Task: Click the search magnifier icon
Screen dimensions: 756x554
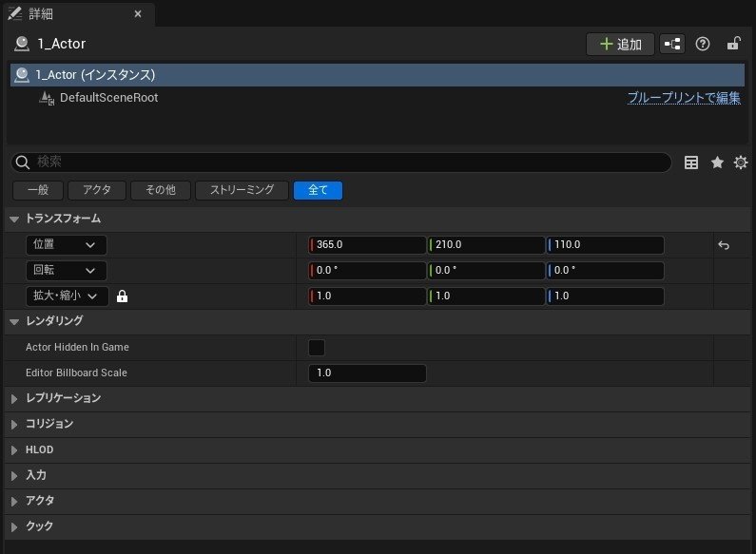Action: 23,162
